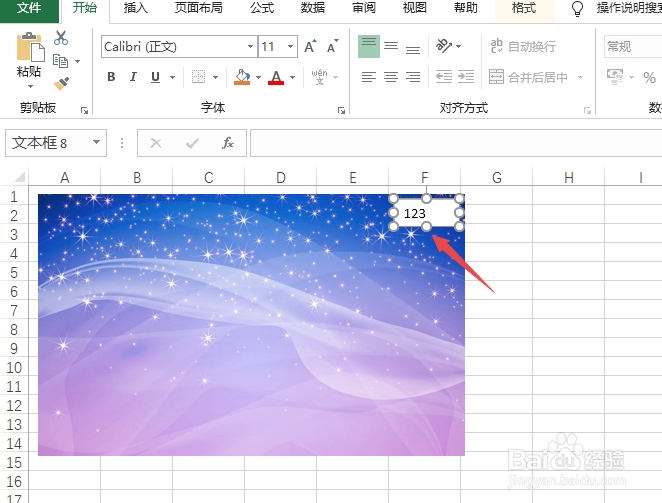Screen dimensions: 662x503
Task: Click Merge and Center (合并后居中)
Action: [529, 77]
